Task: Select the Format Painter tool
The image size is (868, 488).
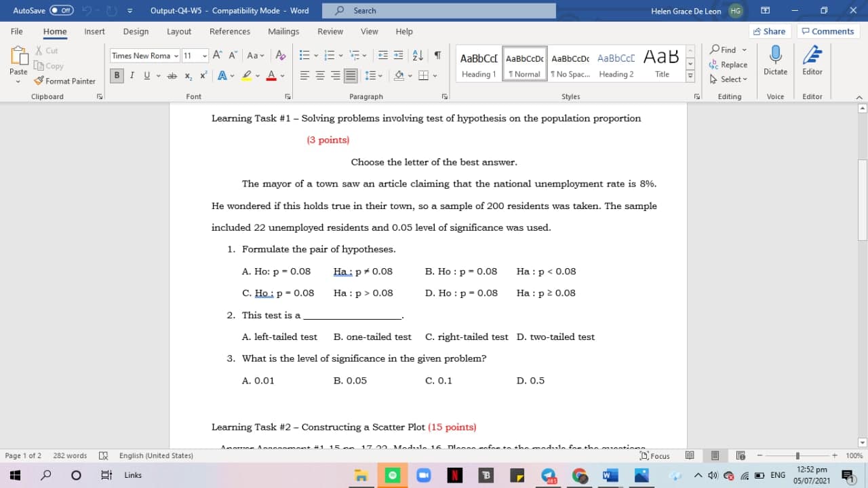Action: [x=64, y=81]
